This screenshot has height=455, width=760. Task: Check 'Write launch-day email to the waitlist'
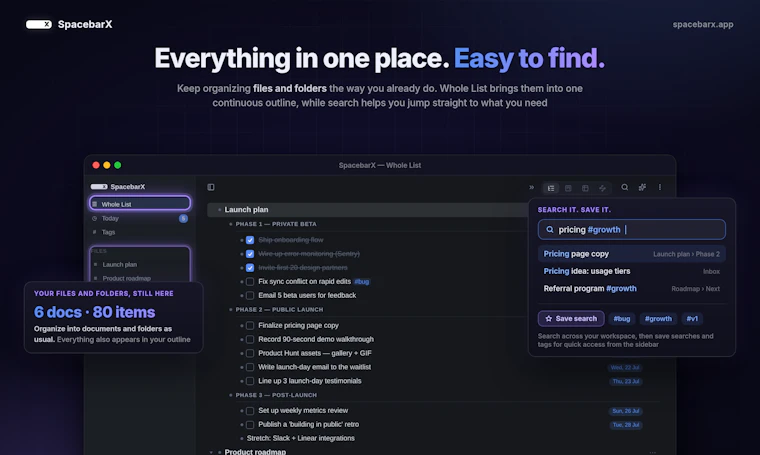pos(250,367)
